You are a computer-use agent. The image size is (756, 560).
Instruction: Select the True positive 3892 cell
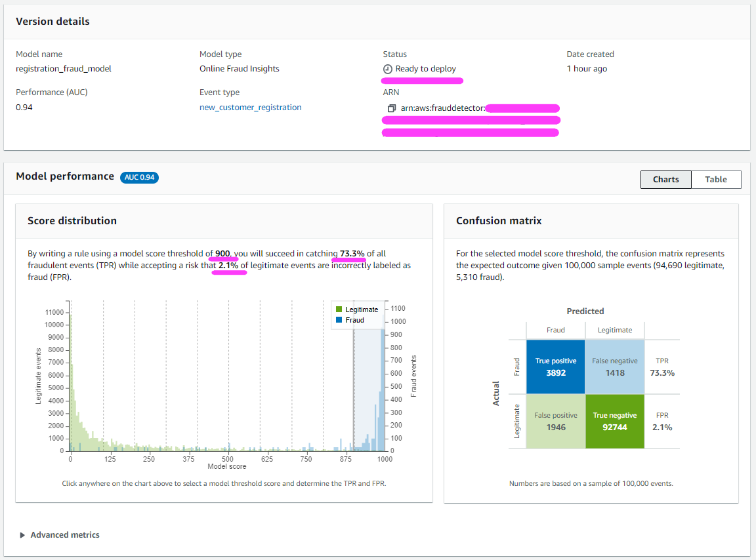coord(555,367)
